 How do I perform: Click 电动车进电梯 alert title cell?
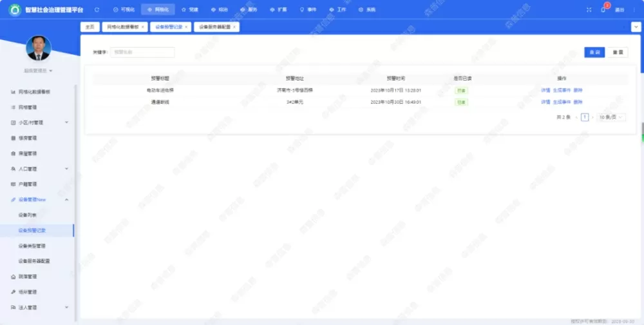point(160,90)
